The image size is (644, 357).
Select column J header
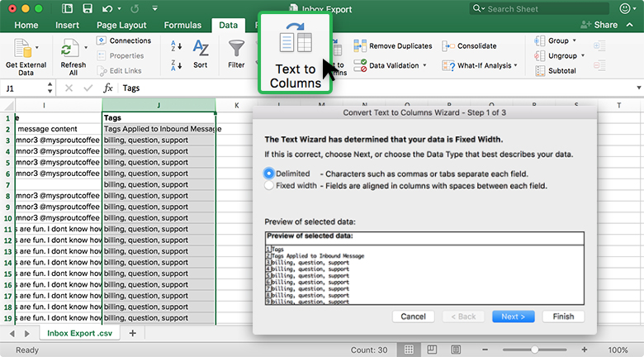point(159,105)
